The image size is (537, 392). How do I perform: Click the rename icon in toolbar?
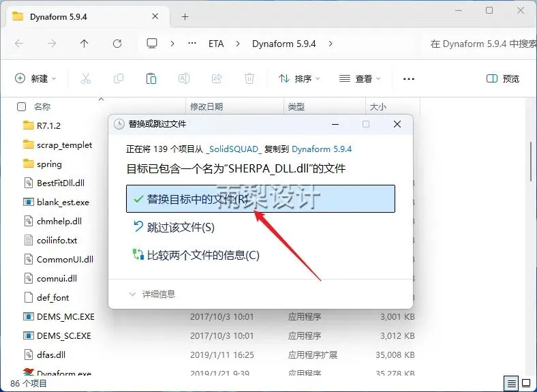point(184,78)
